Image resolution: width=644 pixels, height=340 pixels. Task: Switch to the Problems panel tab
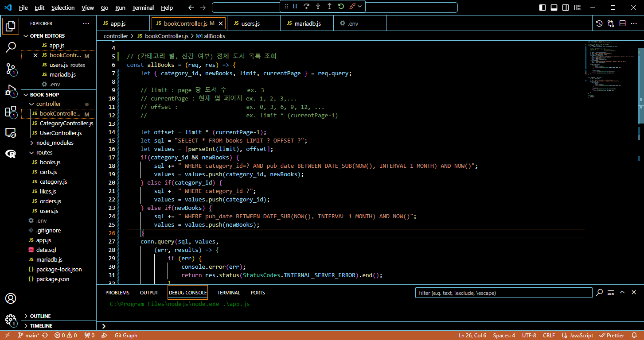117,293
